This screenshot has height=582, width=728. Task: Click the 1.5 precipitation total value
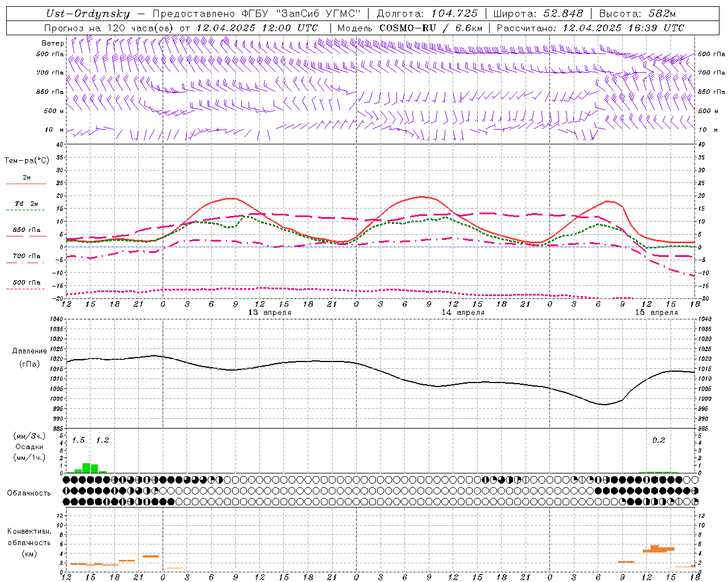coord(78,440)
